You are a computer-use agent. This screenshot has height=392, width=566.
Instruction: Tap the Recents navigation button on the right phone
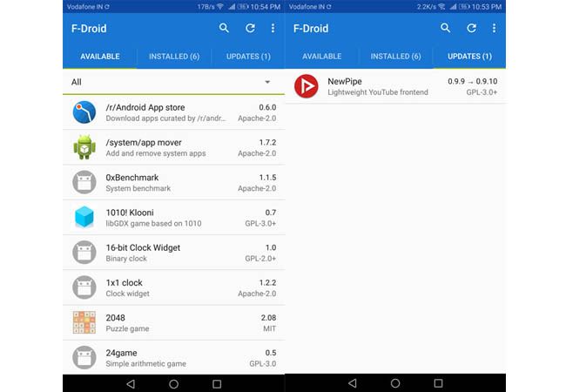(438, 383)
